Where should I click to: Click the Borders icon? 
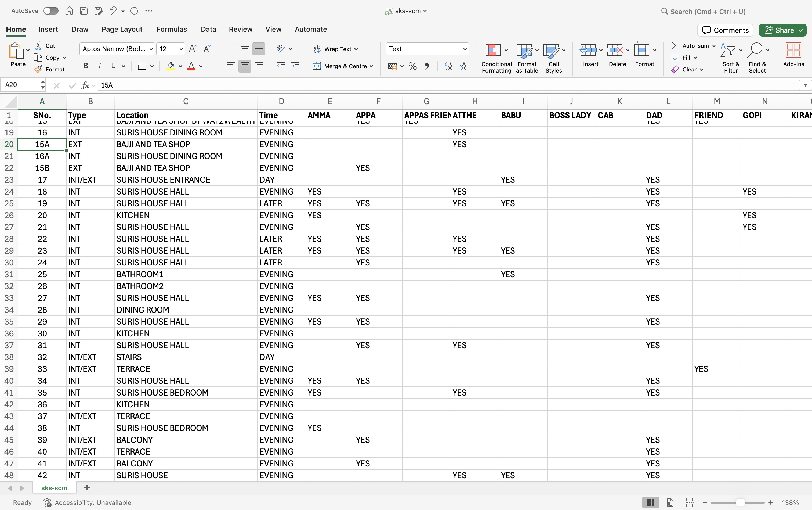(142, 66)
